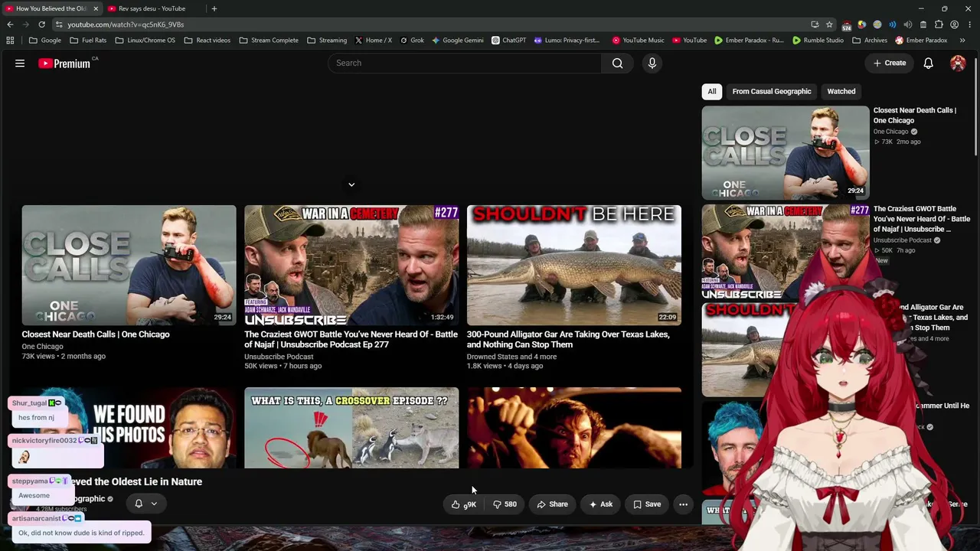The height and width of the screenshot is (551, 980).
Task: Open subscription notification options dropdown
Action: [x=145, y=504]
